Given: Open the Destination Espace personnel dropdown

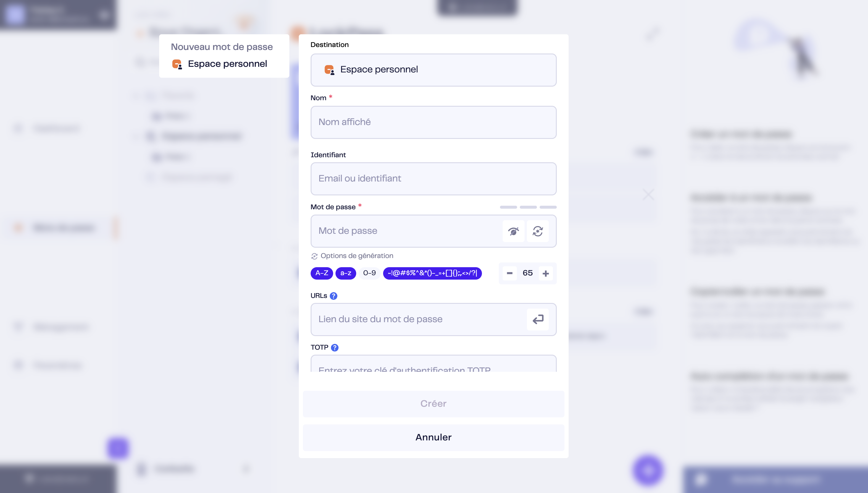Looking at the screenshot, I should pyautogui.click(x=433, y=70).
